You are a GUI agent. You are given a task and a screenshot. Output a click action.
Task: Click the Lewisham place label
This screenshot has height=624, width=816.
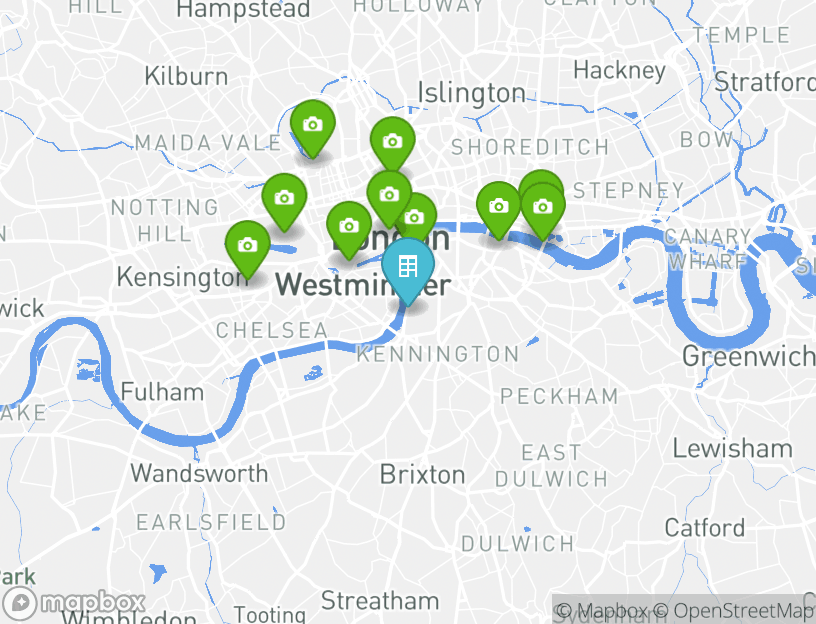(733, 448)
